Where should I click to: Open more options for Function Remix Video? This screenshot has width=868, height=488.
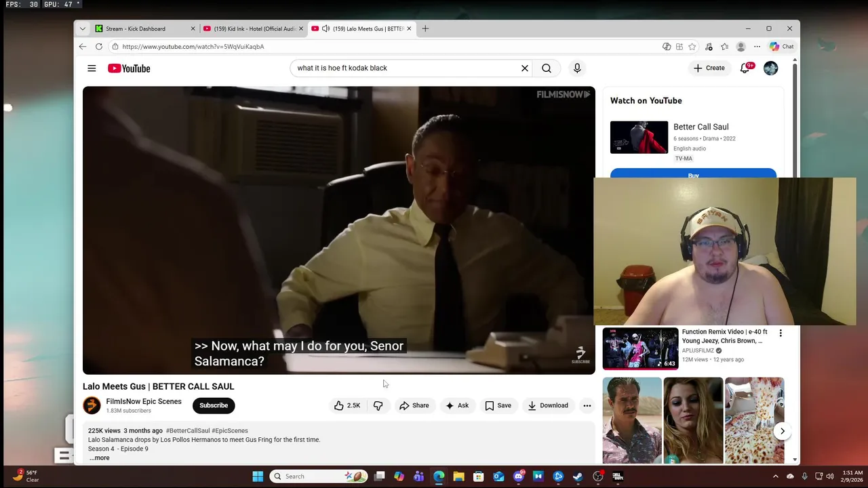click(x=781, y=333)
